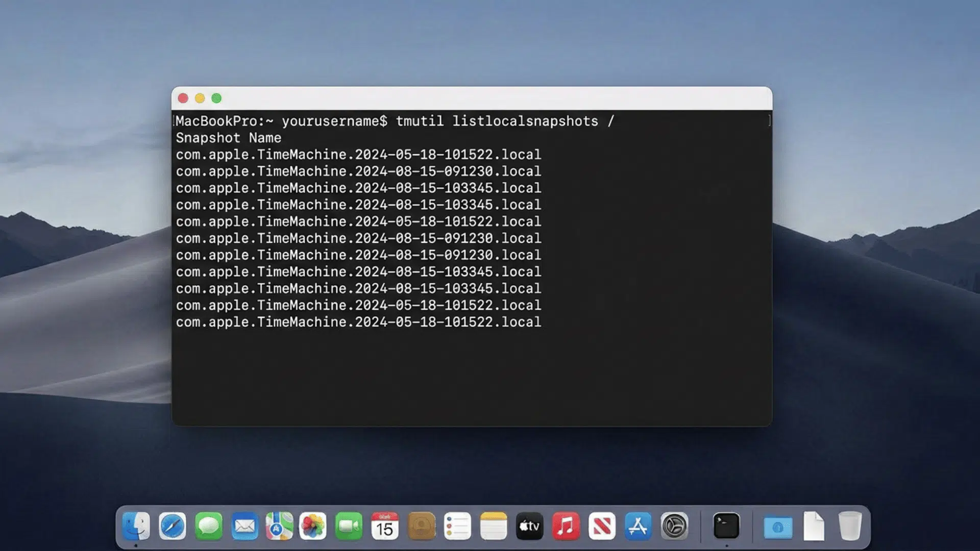Open the Music app icon
The height and width of the screenshot is (551, 980).
tap(566, 526)
